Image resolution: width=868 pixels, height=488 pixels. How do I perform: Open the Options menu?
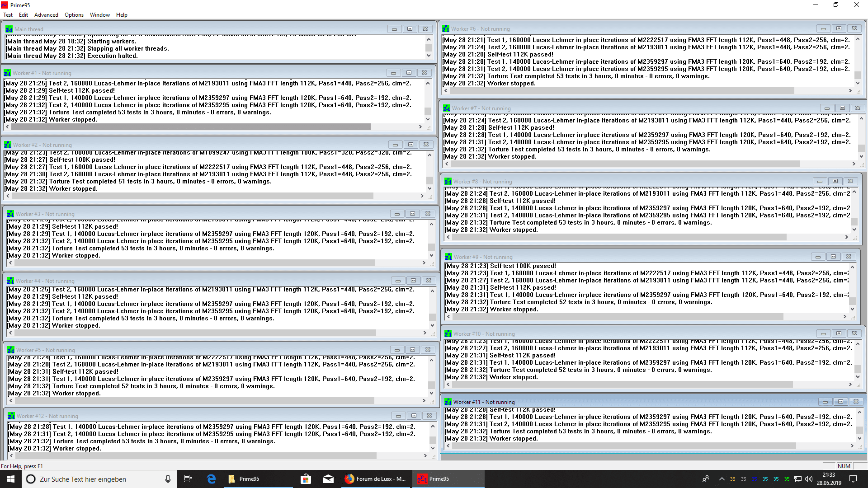pyautogui.click(x=74, y=15)
